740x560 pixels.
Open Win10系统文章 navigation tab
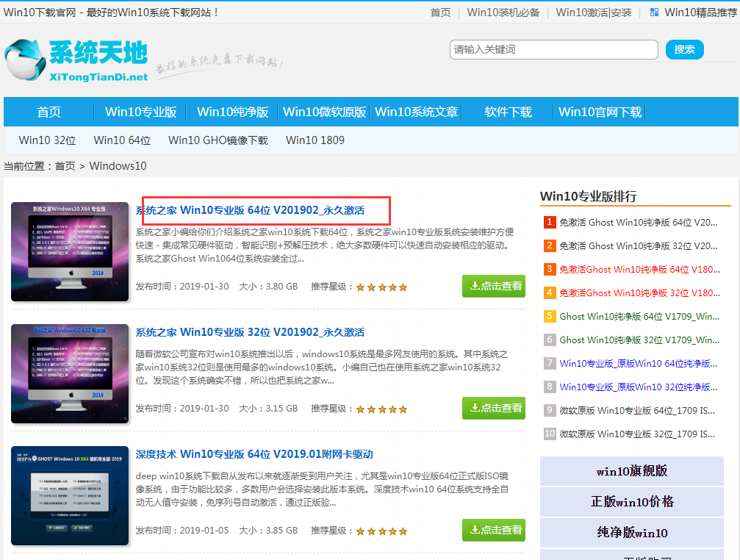[x=416, y=112]
